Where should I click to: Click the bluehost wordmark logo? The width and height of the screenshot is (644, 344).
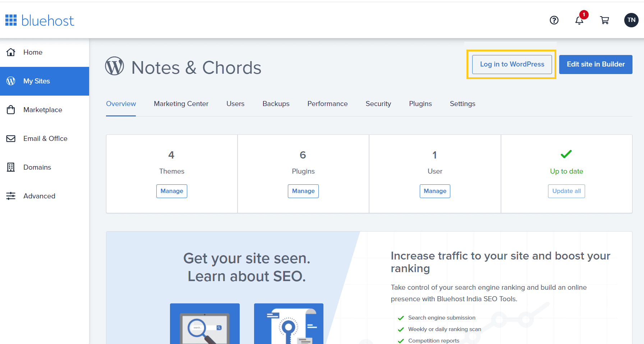[48, 20]
